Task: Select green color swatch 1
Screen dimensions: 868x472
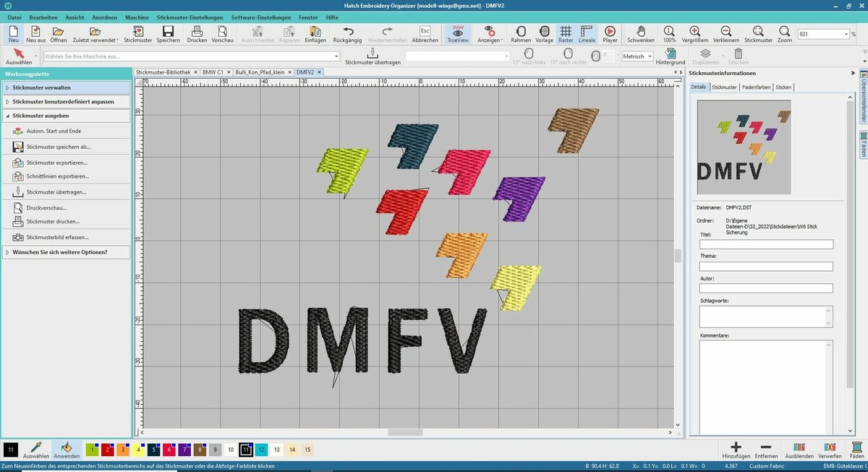Action: click(x=92, y=450)
